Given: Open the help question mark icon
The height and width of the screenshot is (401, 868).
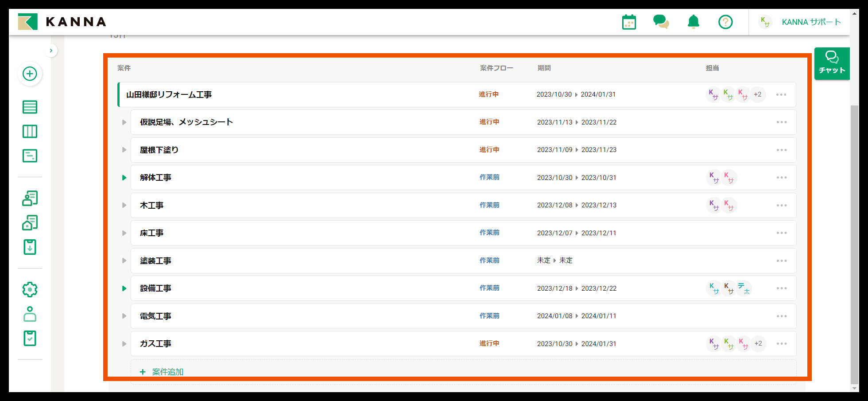Looking at the screenshot, I should tap(725, 22).
